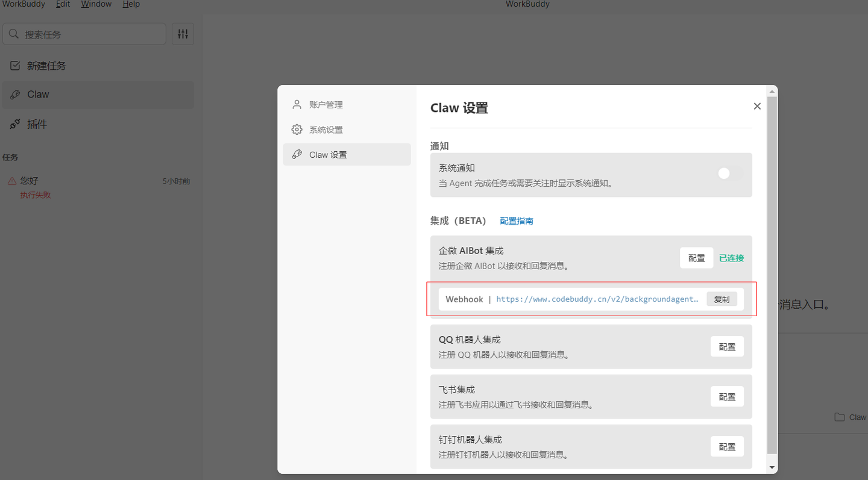Click 配置 button for 钉钉机器人集成
The image size is (868, 480).
point(727,447)
